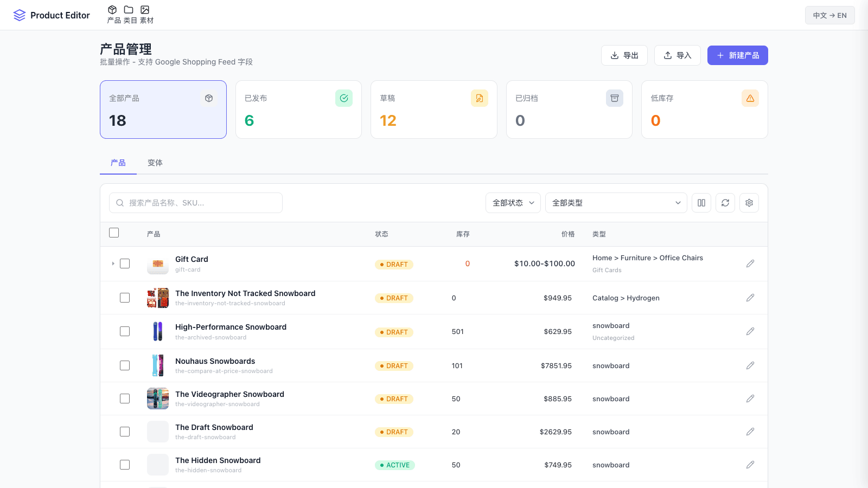868x488 pixels.
Task: Open the 类目 folder icon in top nav
Action: tap(129, 10)
